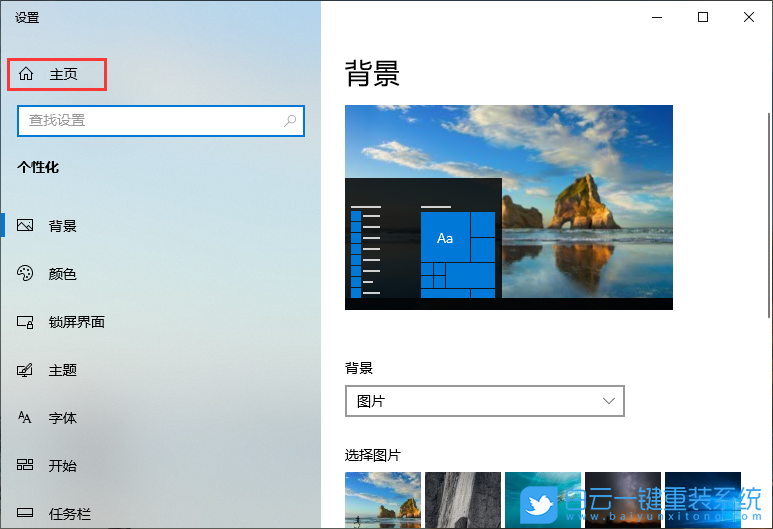Click the 任务栏 taskbar icon
The image size is (773, 529).
click(x=25, y=513)
